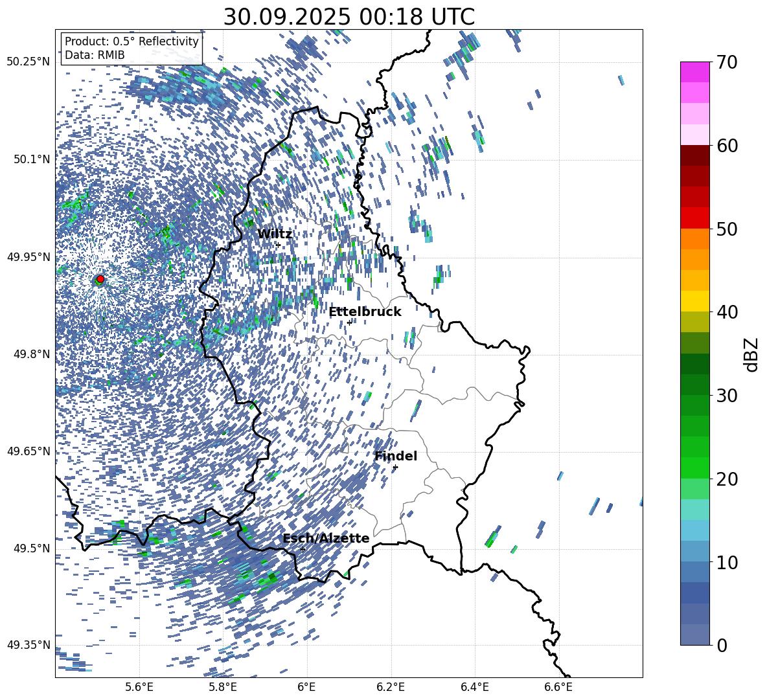
Task: Click the 49.8°N latitude label
Action: pos(31,354)
